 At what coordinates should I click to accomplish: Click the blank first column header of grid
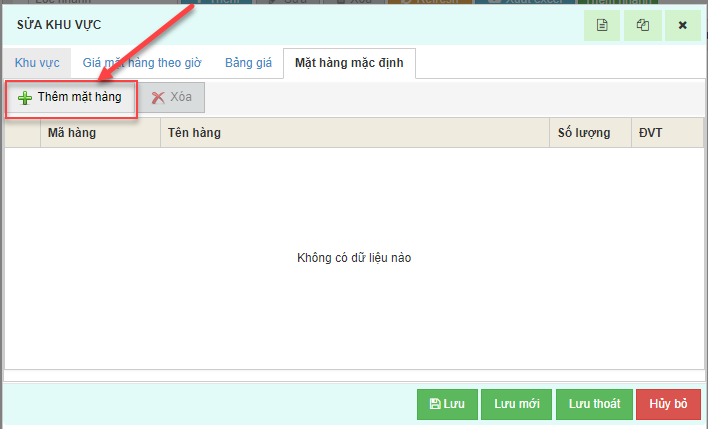point(22,133)
